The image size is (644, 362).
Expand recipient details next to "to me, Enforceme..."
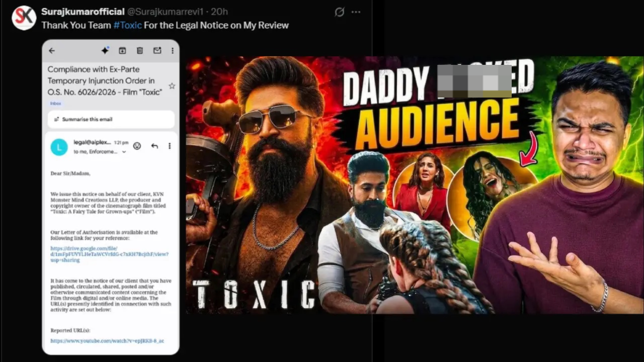pos(124,152)
